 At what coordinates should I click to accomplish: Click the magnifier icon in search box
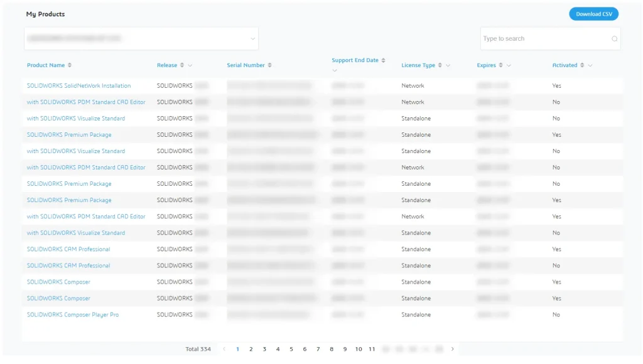point(614,38)
